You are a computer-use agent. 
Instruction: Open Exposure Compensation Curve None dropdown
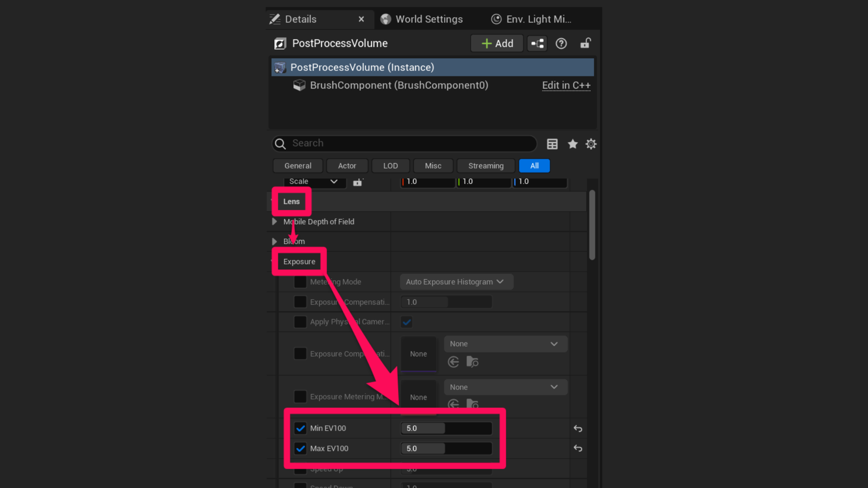pyautogui.click(x=505, y=344)
